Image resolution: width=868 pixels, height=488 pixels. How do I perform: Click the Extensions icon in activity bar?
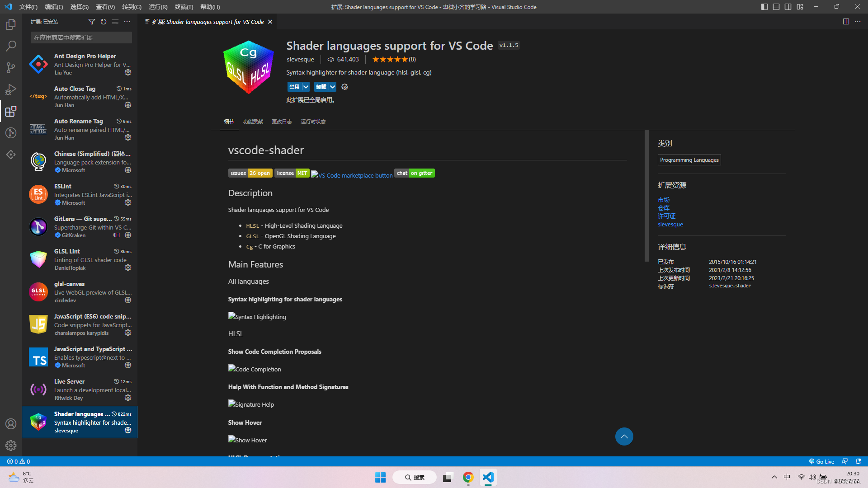point(11,111)
